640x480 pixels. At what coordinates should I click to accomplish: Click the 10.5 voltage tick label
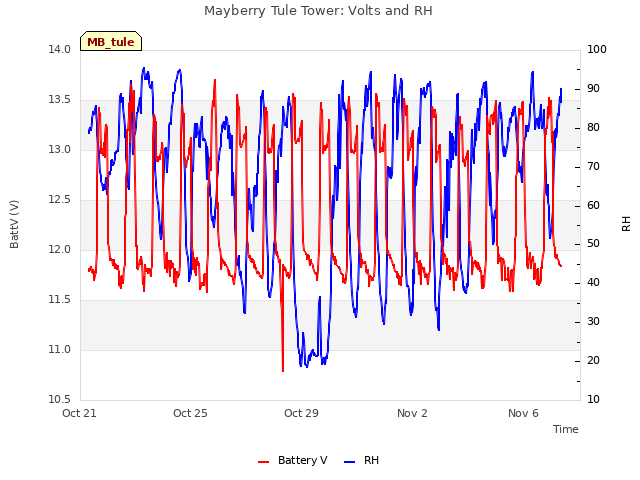[x=60, y=399]
